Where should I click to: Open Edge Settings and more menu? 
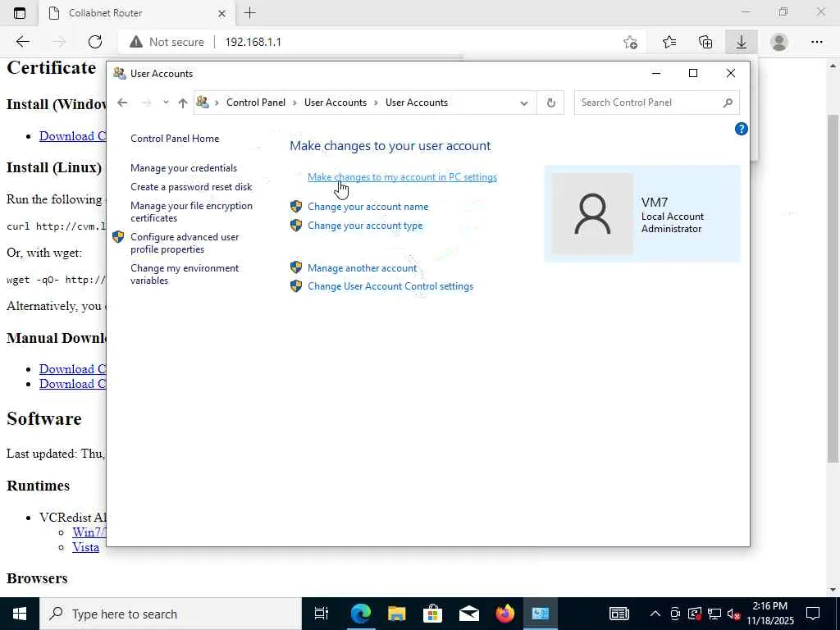click(816, 42)
